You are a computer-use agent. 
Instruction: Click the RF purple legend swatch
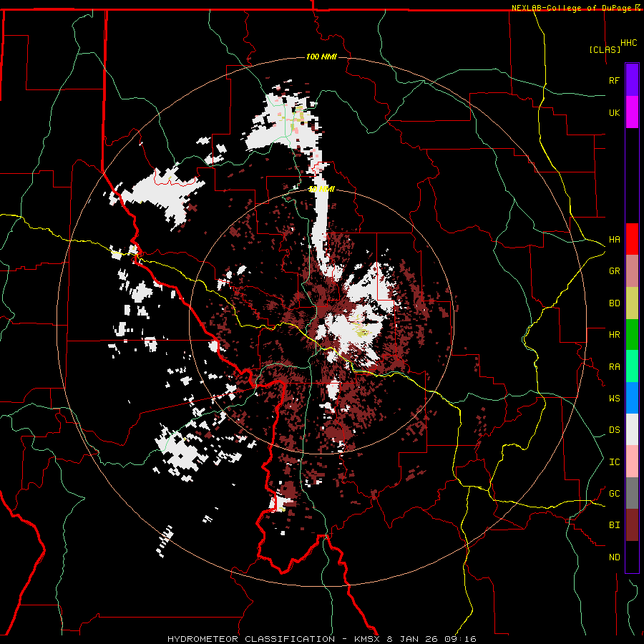(632, 80)
